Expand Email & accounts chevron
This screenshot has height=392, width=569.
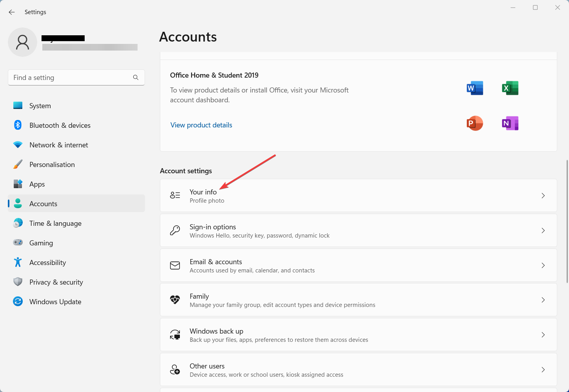point(543,265)
